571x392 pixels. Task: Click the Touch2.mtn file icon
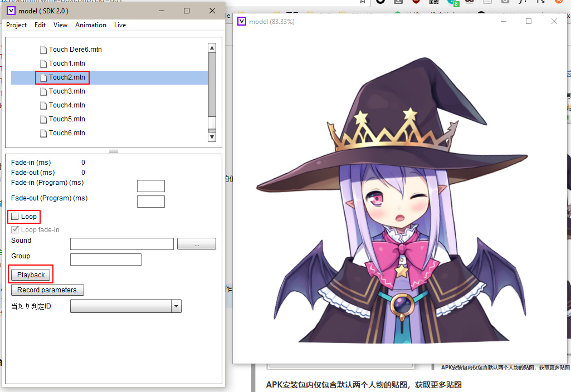pyautogui.click(x=43, y=77)
